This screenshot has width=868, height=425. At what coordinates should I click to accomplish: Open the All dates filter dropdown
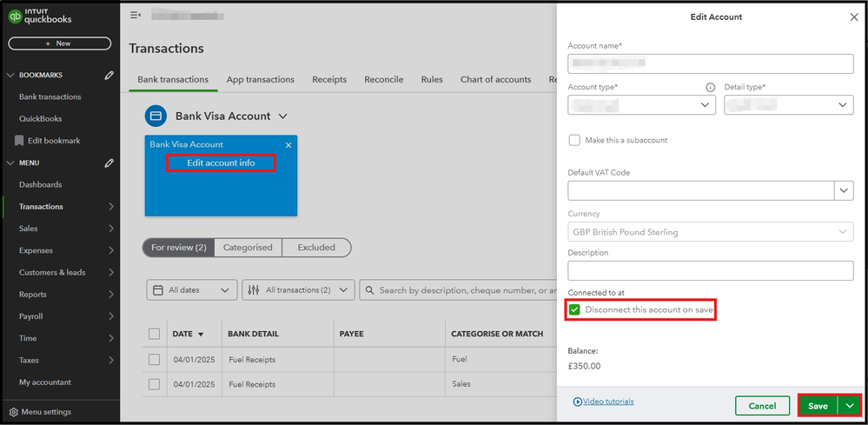(191, 290)
